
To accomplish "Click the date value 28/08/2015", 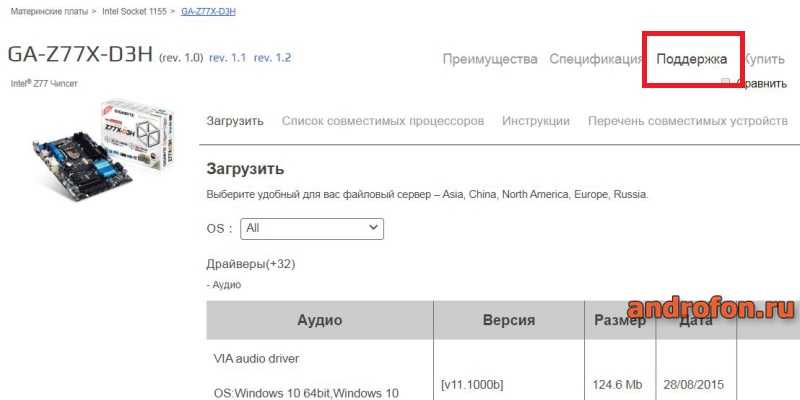I will (x=693, y=384).
